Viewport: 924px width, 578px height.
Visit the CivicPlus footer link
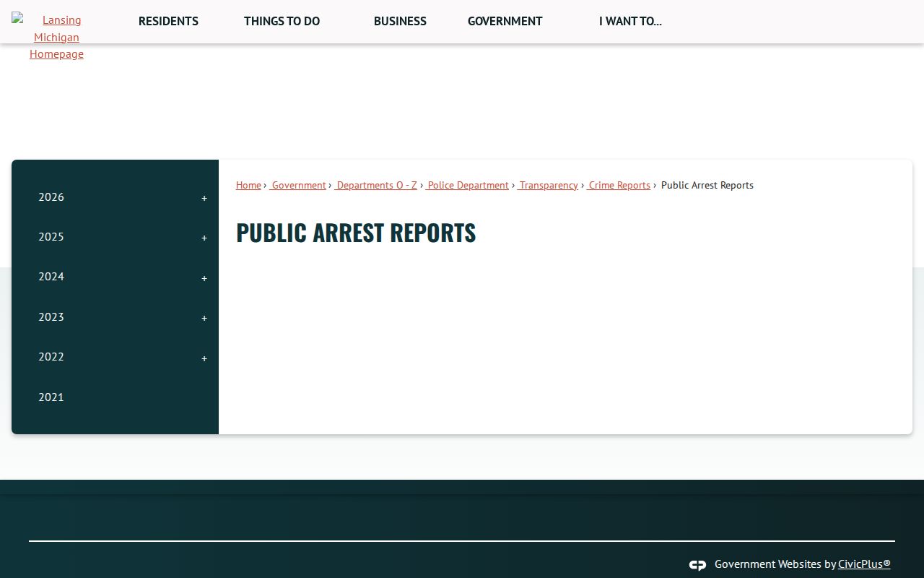864,564
